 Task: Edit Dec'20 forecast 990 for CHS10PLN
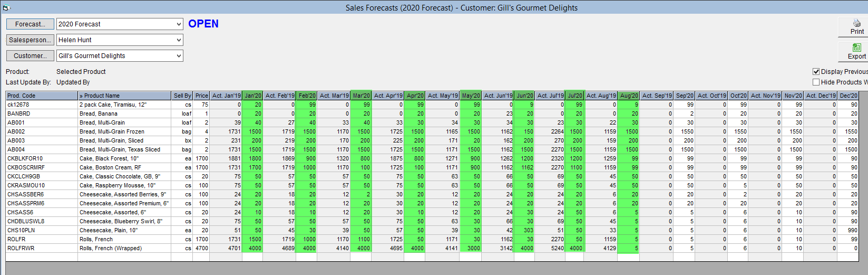coord(848,230)
